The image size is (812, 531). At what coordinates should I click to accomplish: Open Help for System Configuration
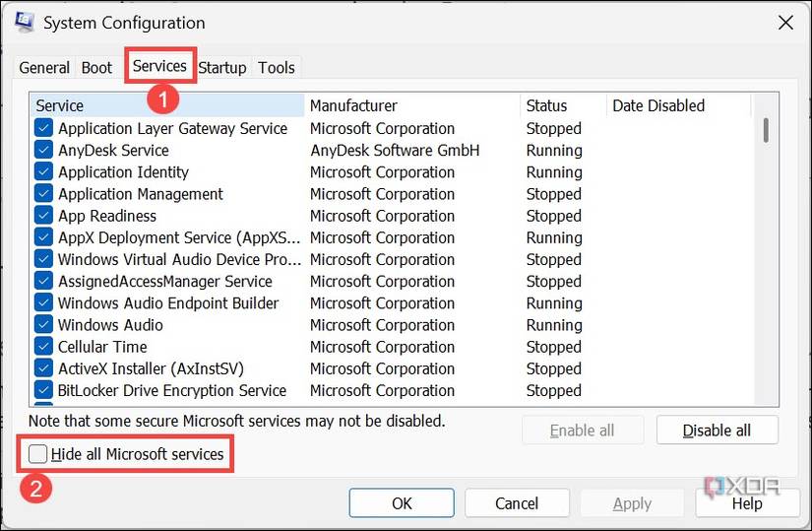(x=747, y=503)
